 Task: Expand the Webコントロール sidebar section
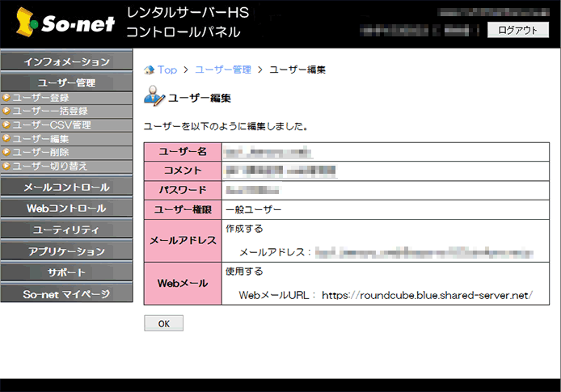tap(66, 209)
